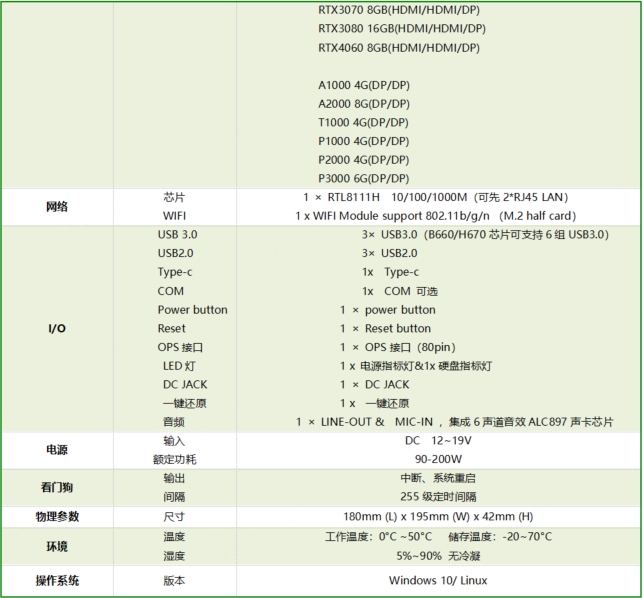
Task: Click the 一键还原 label cell
Action: 185,404
